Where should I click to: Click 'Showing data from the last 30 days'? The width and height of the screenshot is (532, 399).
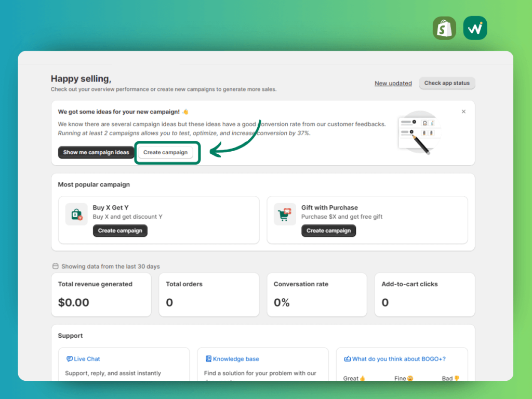tap(110, 267)
